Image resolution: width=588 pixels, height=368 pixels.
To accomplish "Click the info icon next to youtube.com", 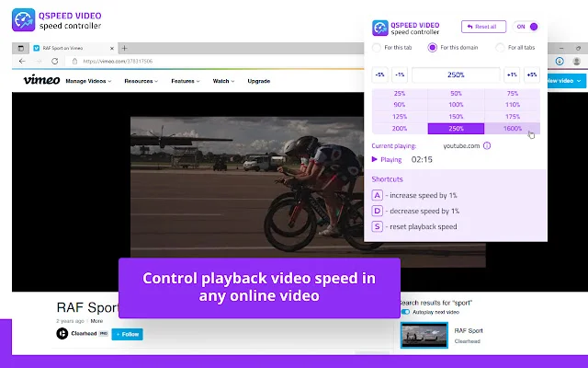I will point(487,145).
